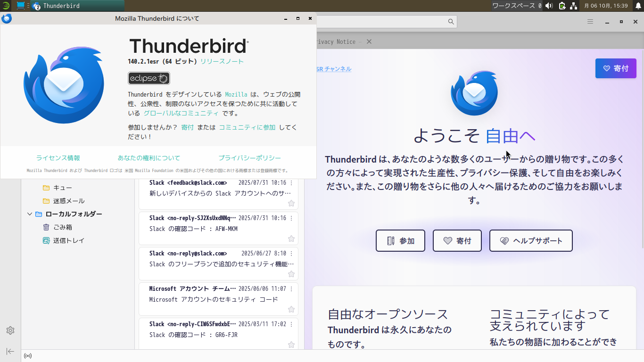Open more options for the Microsoft account message
Viewport: 644px width, 362px height.
pos(291,289)
